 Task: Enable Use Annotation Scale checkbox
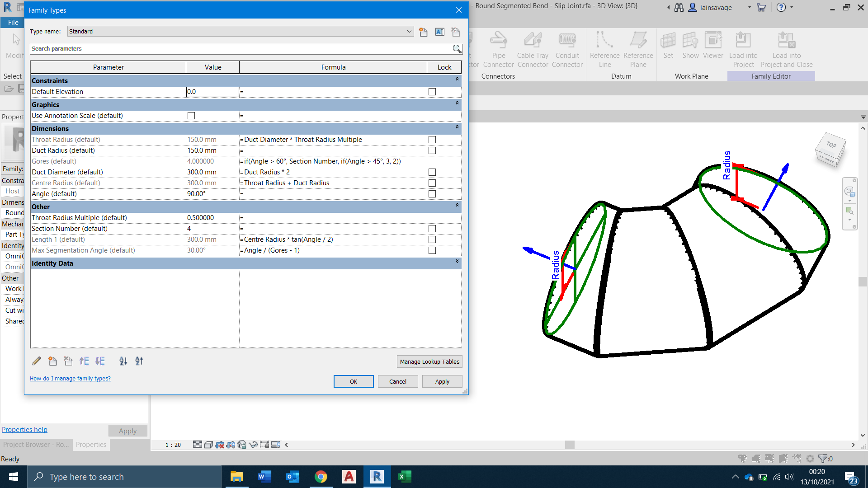pyautogui.click(x=191, y=116)
